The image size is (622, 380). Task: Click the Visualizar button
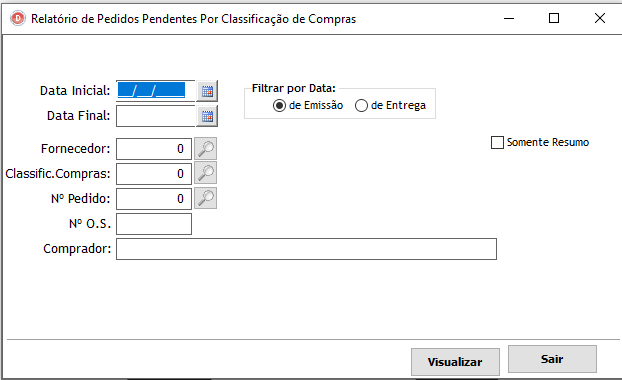click(455, 362)
